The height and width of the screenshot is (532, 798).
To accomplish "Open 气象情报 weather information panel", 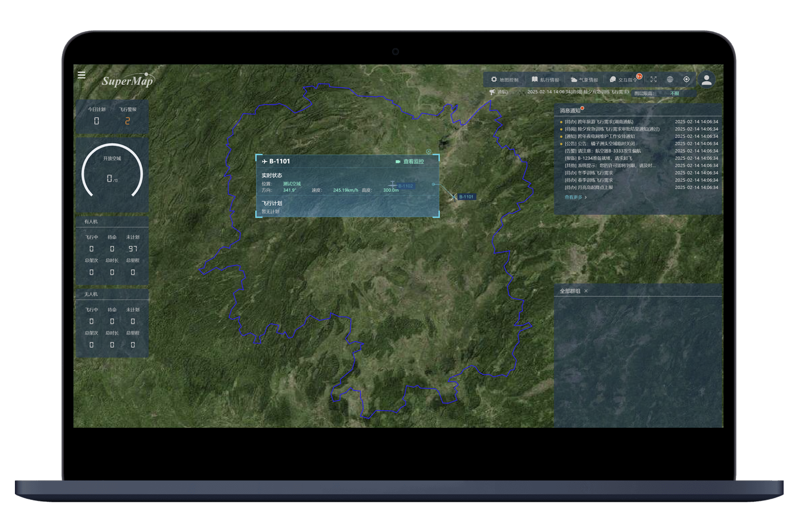I will click(584, 80).
